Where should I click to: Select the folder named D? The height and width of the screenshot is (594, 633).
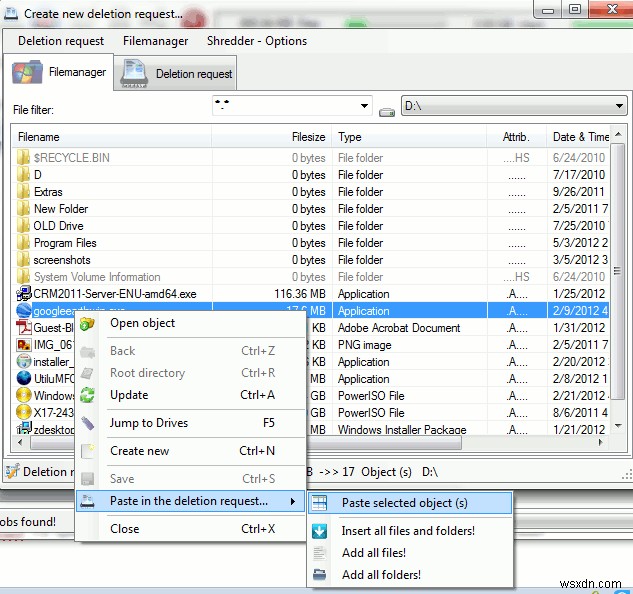(x=310, y=175)
